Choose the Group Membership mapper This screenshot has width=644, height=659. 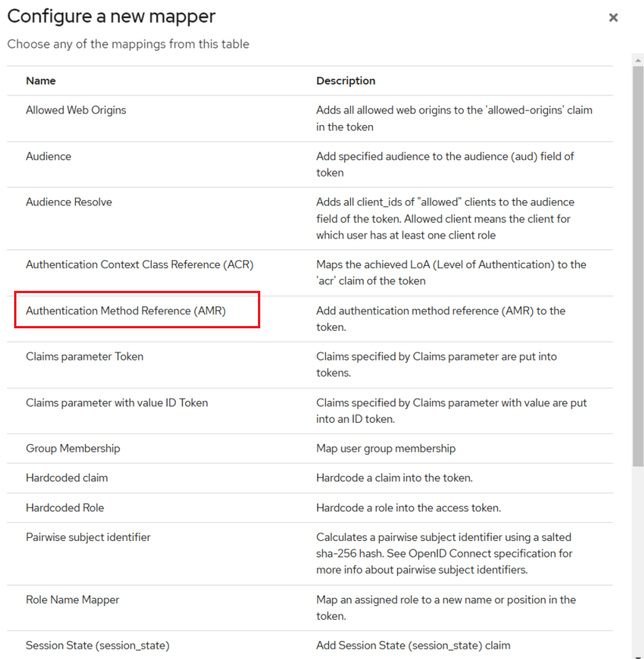[73, 449]
